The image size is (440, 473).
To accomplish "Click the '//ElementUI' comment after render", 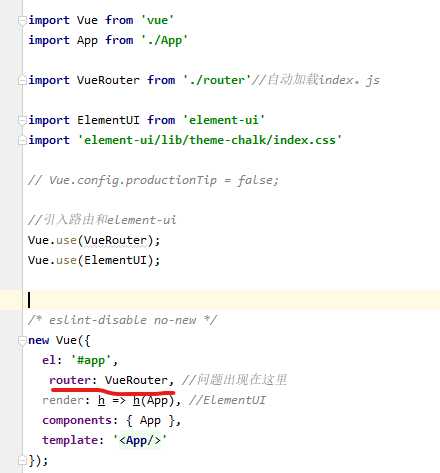I will (227, 400).
